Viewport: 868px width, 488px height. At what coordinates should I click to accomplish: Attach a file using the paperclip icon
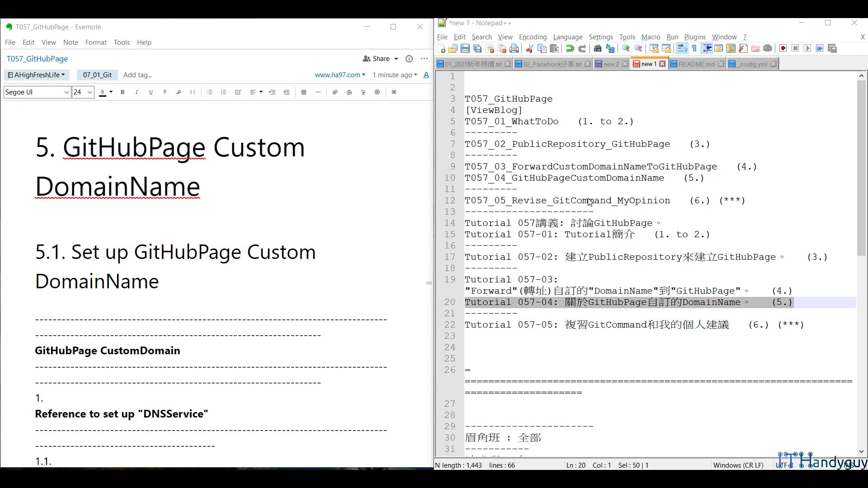pos(335,92)
